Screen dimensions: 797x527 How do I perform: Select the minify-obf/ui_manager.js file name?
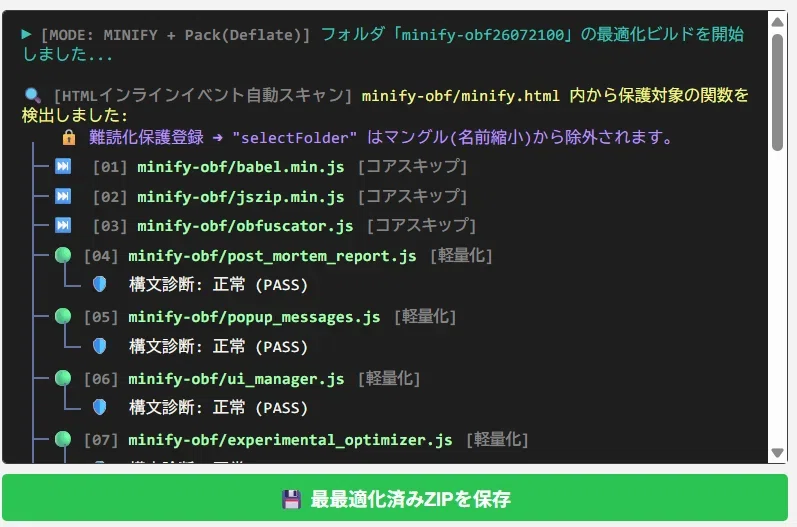236,379
